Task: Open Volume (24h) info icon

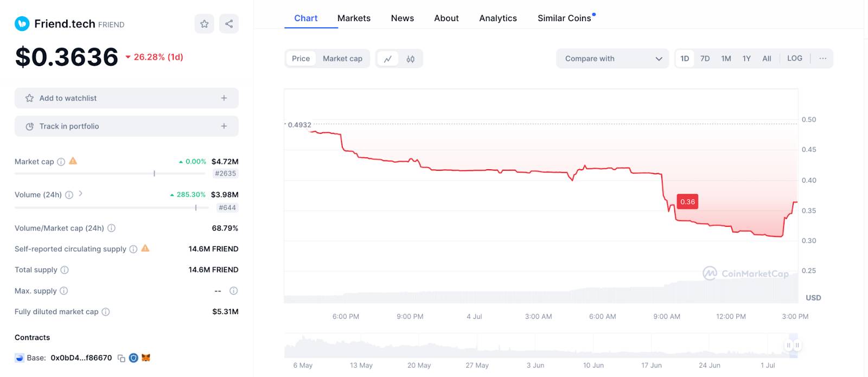Action: pyautogui.click(x=69, y=195)
